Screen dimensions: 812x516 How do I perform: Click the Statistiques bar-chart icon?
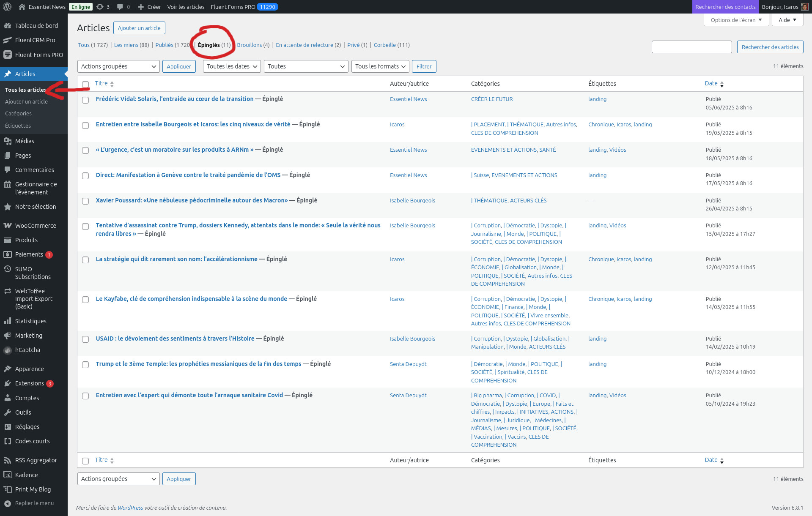(x=7, y=321)
